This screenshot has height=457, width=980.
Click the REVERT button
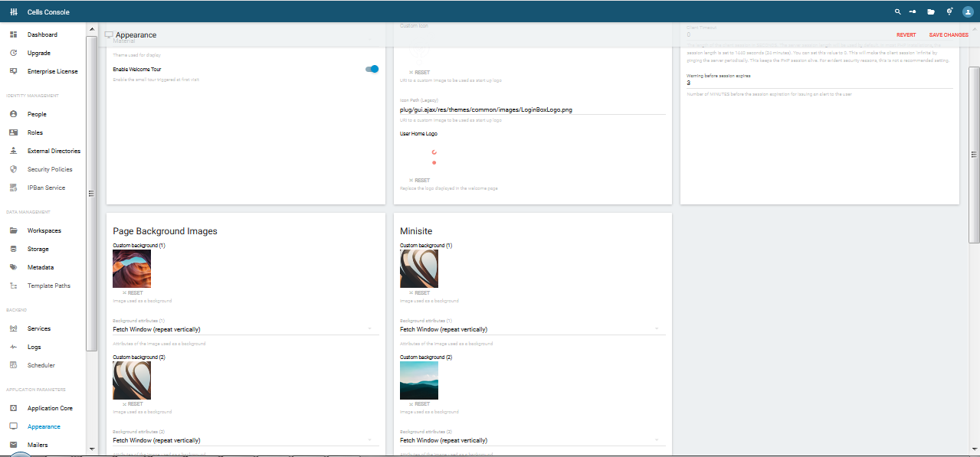click(x=906, y=35)
